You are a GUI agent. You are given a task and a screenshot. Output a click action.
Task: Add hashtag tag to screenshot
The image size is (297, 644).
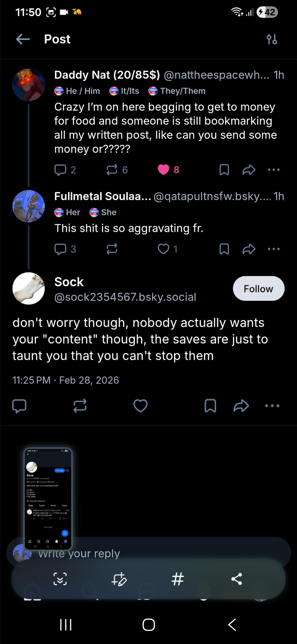(x=178, y=579)
